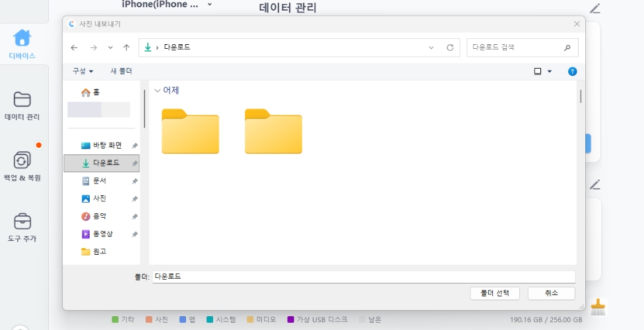Image resolution: width=644 pixels, height=330 pixels.
Task: Select 다운로드 in the navigation pane
Action: pyautogui.click(x=102, y=163)
